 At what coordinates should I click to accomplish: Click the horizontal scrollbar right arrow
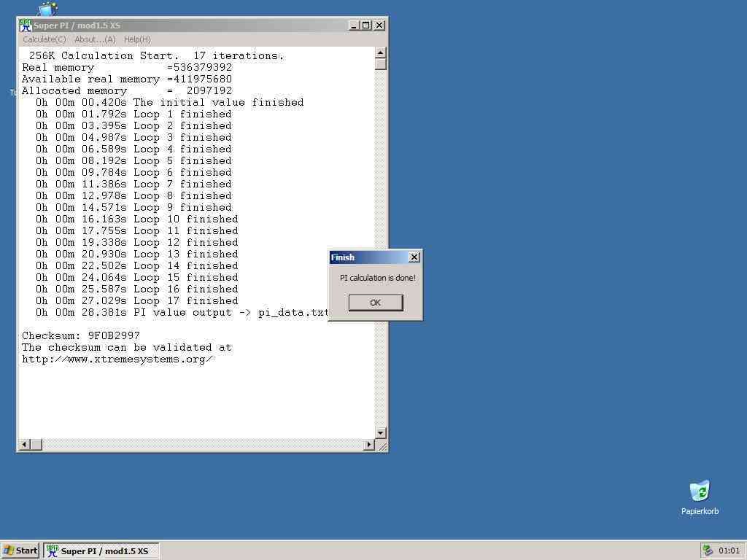368,444
